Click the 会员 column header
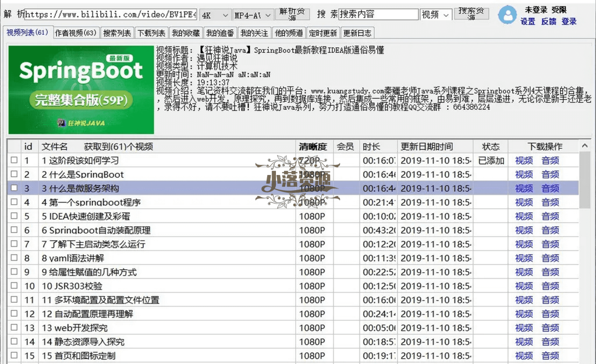The width and height of the screenshot is (596, 364). tap(346, 147)
